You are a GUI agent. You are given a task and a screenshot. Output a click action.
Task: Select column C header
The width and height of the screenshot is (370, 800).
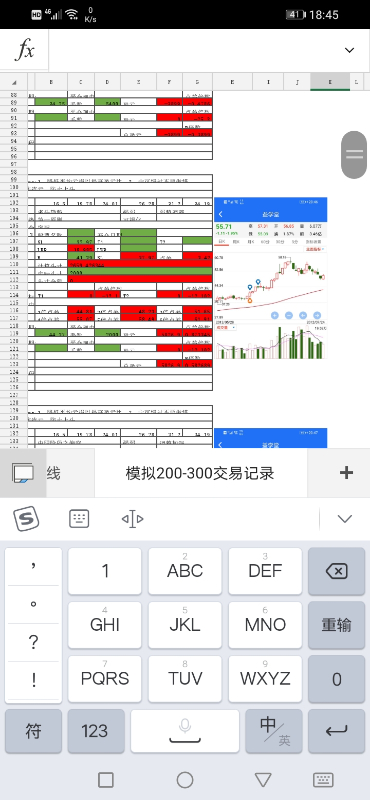tap(81, 82)
